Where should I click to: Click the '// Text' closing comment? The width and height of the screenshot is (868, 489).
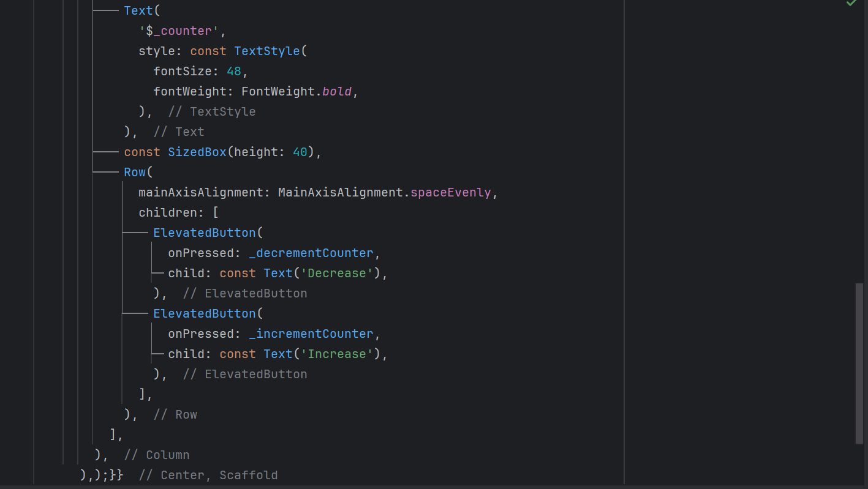pyautogui.click(x=179, y=132)
